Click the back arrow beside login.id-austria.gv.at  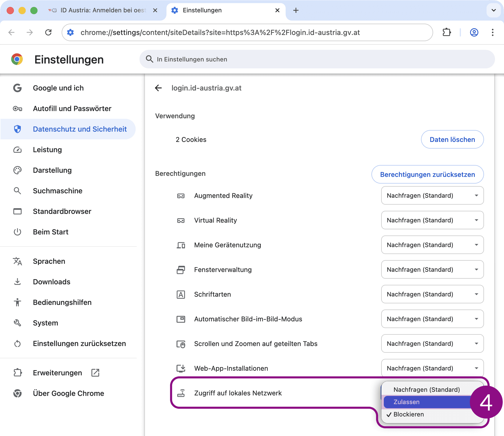pyautogui.click(x=158, y=88)
